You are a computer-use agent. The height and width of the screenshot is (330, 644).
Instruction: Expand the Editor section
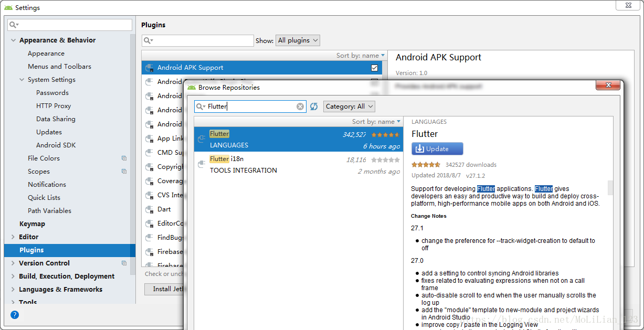pyautogui.click(x=13, y=237)
